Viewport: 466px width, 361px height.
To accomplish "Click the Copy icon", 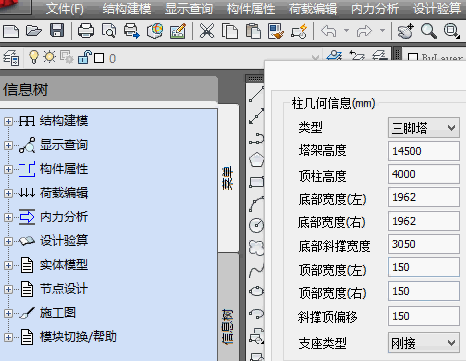I will pyautogui.click(x=230, y=31).
